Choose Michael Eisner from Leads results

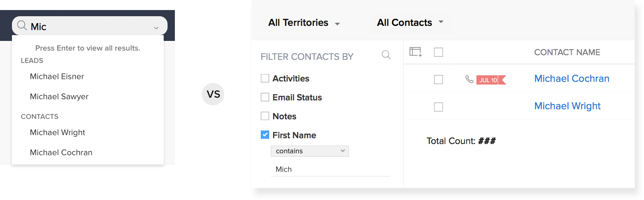57,76
